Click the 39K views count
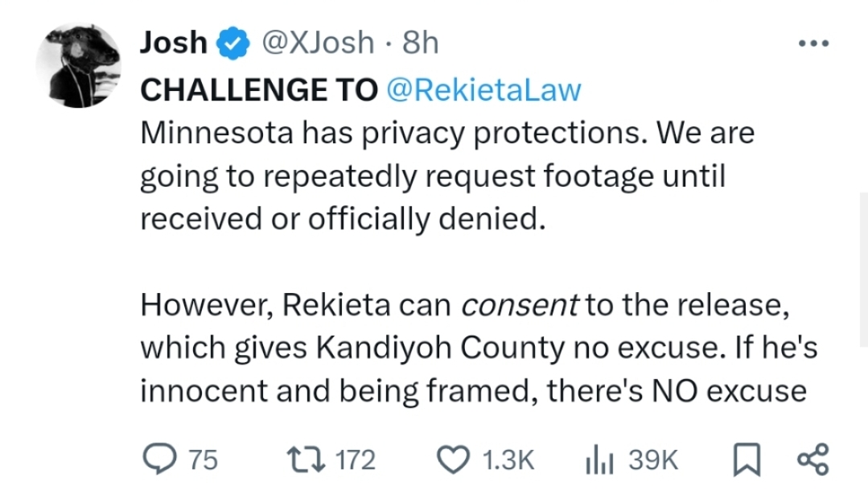 (x=653, y=460)
